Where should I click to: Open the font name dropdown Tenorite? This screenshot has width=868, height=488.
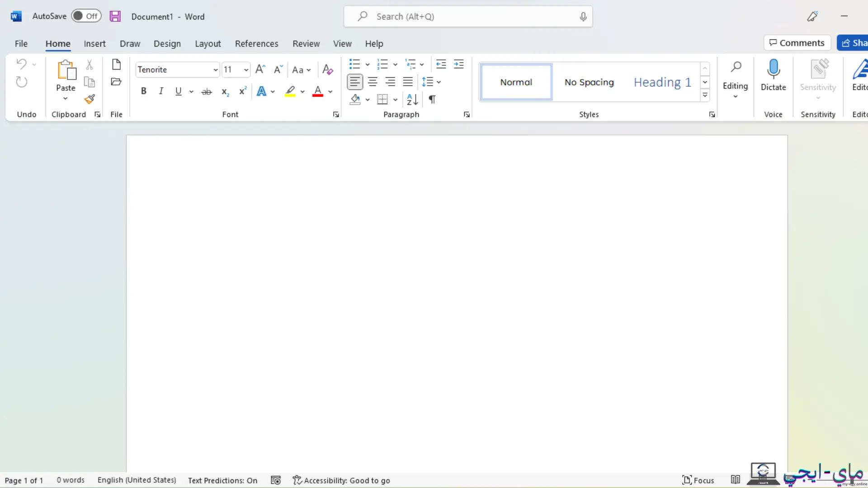coord(216,70)
